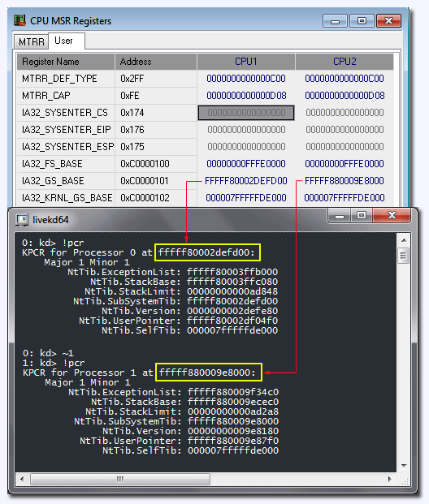
Task: Click the 0xC0000102 address cell
Action: click(x=156, y=198)
